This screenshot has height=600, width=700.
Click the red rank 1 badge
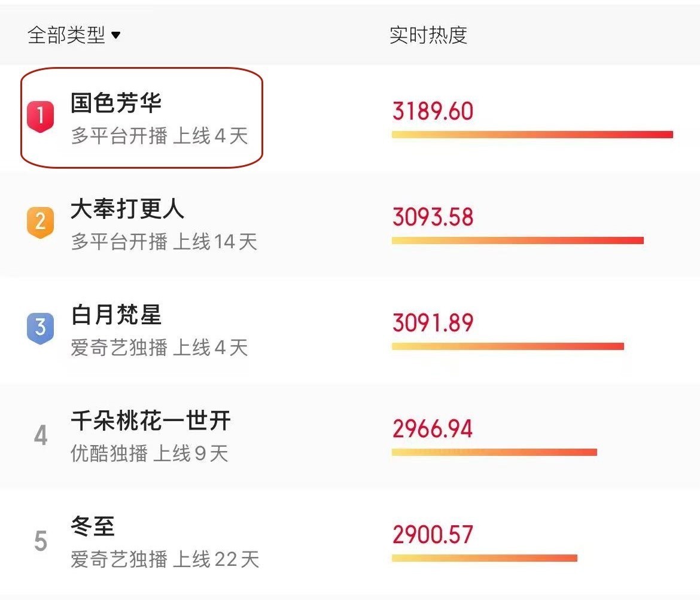coord(40,116)
